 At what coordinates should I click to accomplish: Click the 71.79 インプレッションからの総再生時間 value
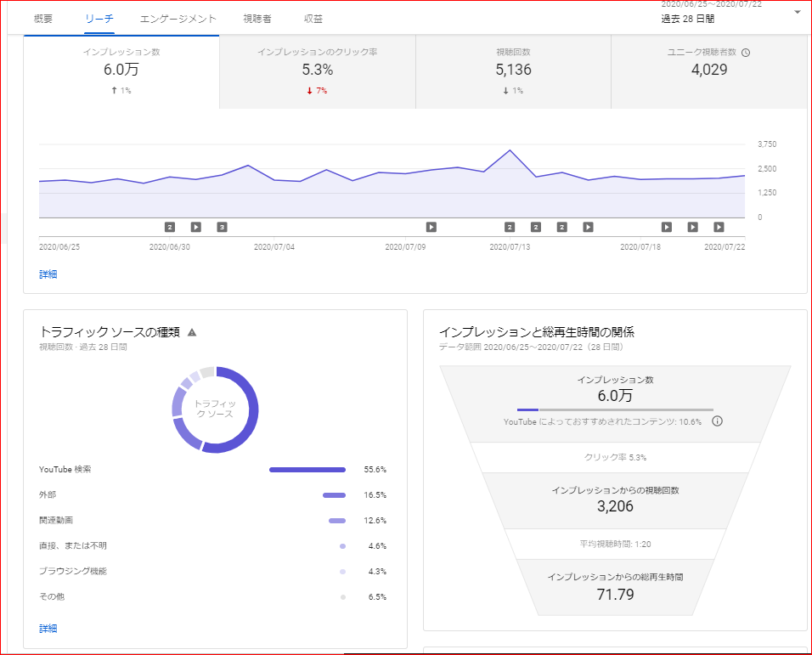pos(615,595)
